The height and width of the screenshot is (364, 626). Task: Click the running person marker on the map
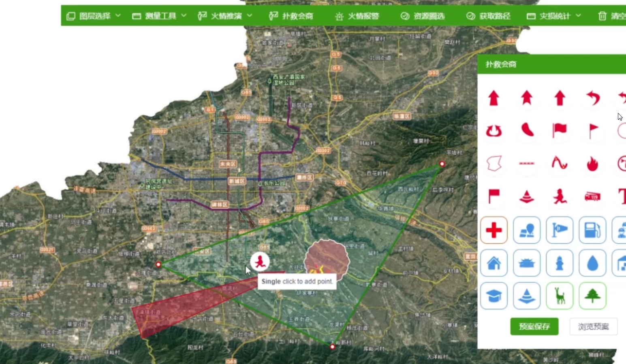click(x=260, y=261)
